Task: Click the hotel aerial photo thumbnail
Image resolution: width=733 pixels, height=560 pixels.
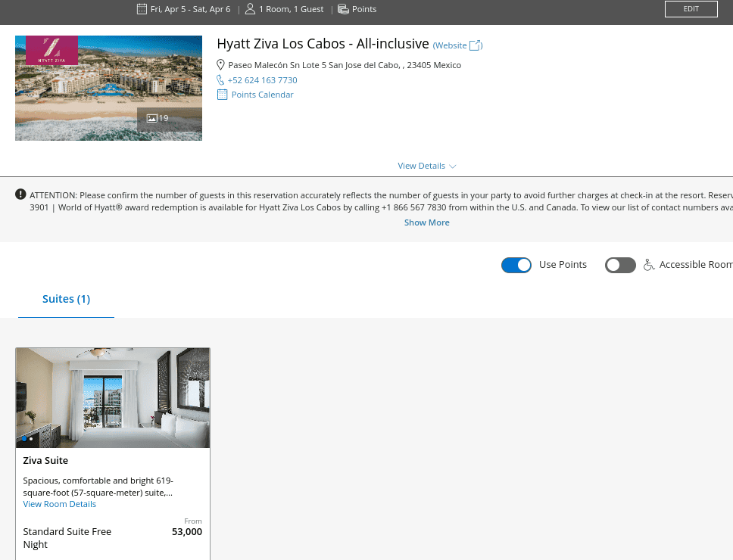Action: pyautogui.click(x=108, y=88)
